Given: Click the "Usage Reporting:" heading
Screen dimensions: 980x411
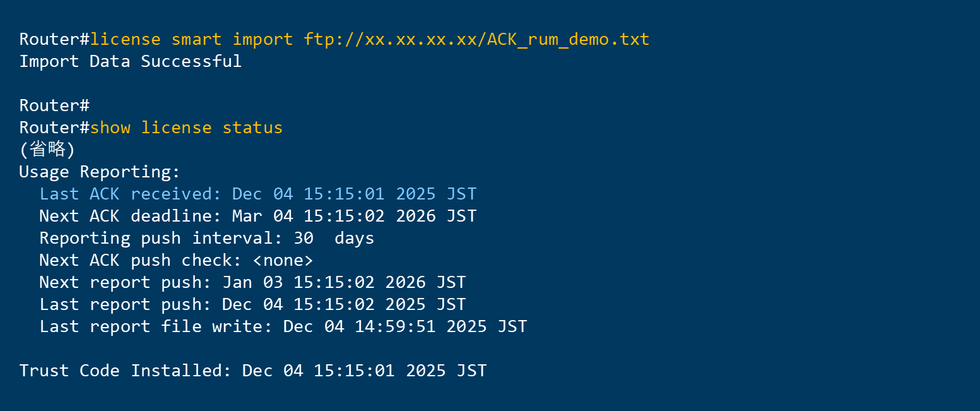Looking at the screenshot, I should click(x=100, y=172).
